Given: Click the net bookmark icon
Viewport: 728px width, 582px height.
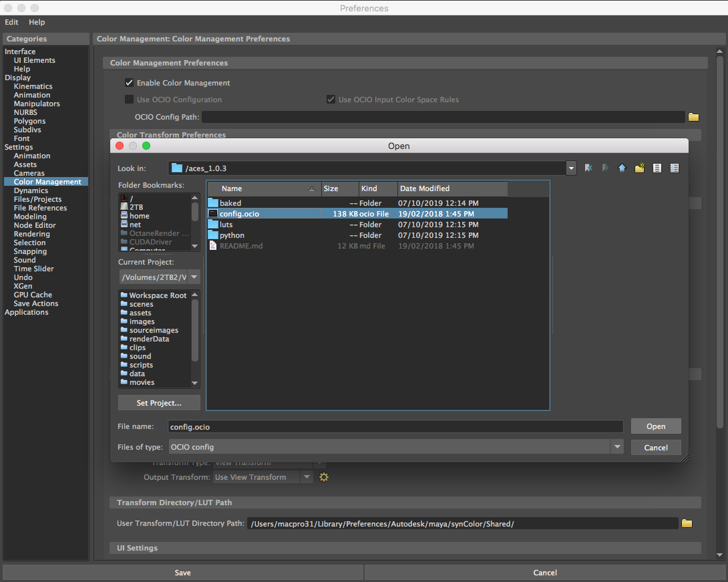Looking at the screenshot, I should click(x=124, y=225).
